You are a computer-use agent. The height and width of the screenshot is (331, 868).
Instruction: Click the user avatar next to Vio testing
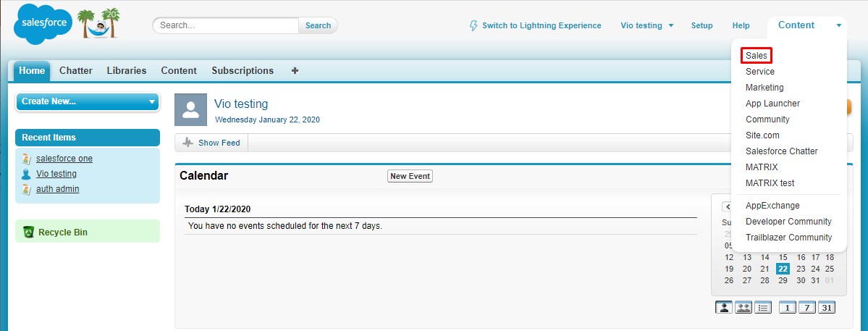pos(191,109)
